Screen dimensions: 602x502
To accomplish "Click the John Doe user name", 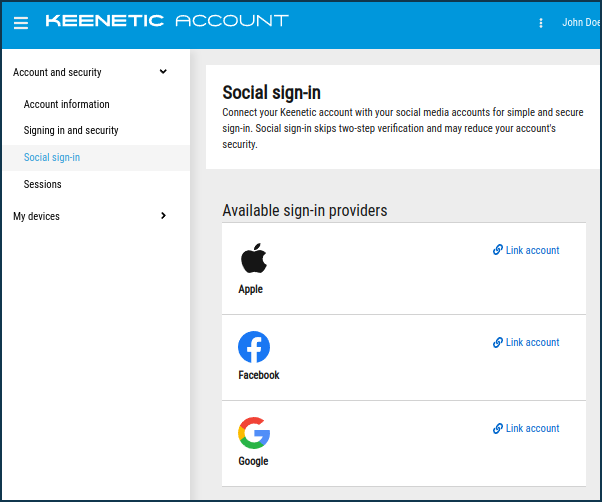I will (x=580, y=22).
